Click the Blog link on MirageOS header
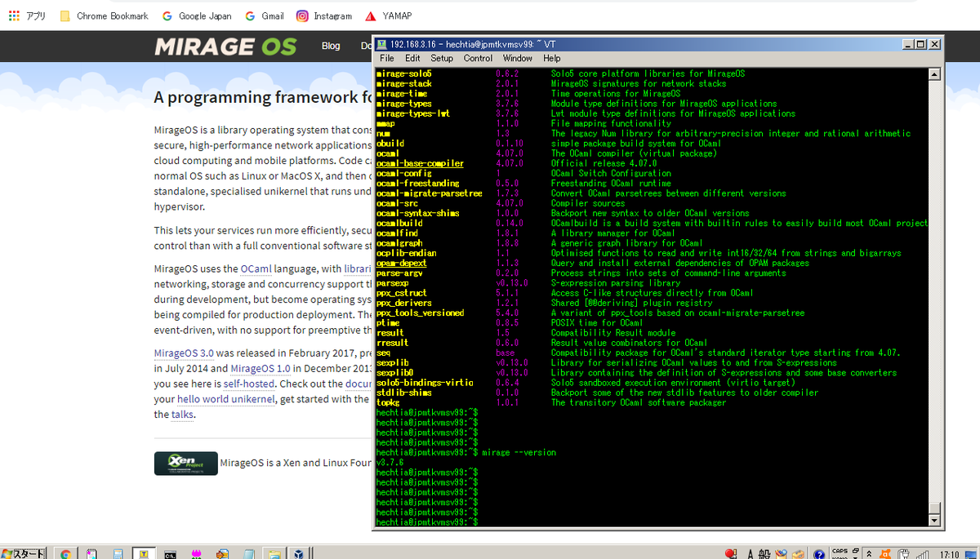 click(x=331, y=46)
